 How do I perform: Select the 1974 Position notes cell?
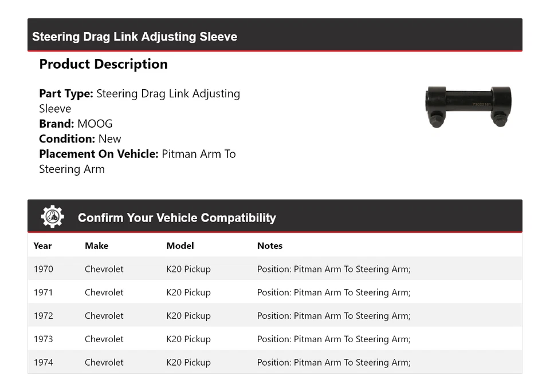[x=333, y=362]
